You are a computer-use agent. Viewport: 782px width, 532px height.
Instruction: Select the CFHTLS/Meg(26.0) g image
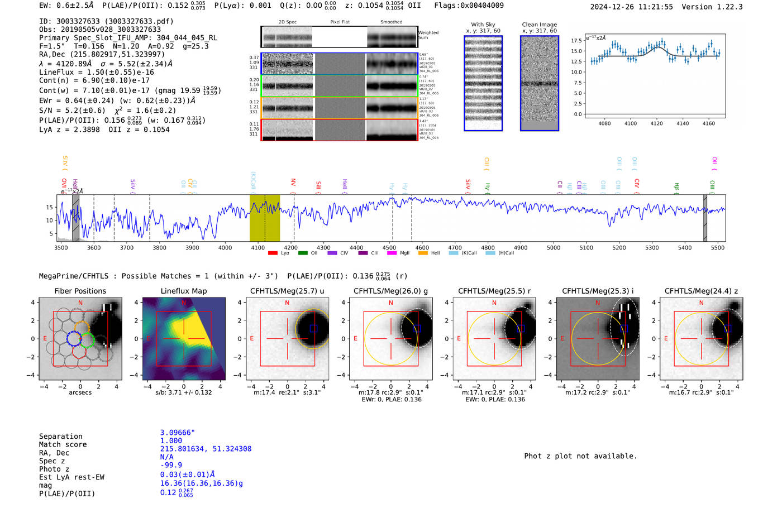click(391, 339)
